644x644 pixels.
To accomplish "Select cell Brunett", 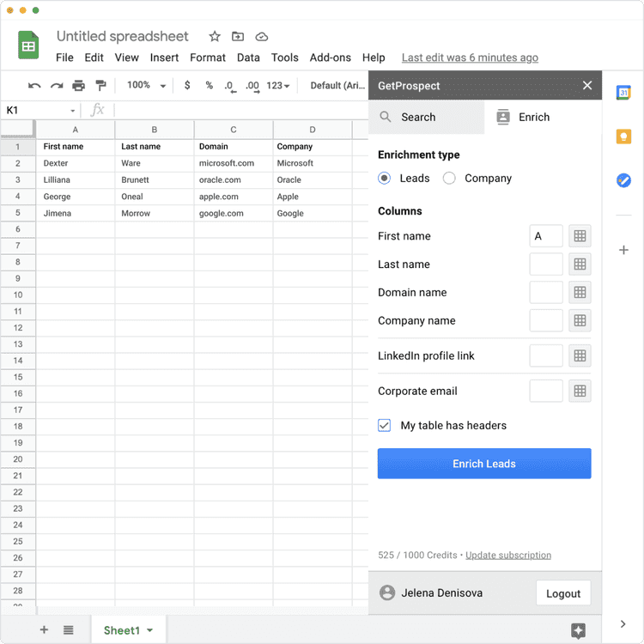I will (x=155, y=180).
